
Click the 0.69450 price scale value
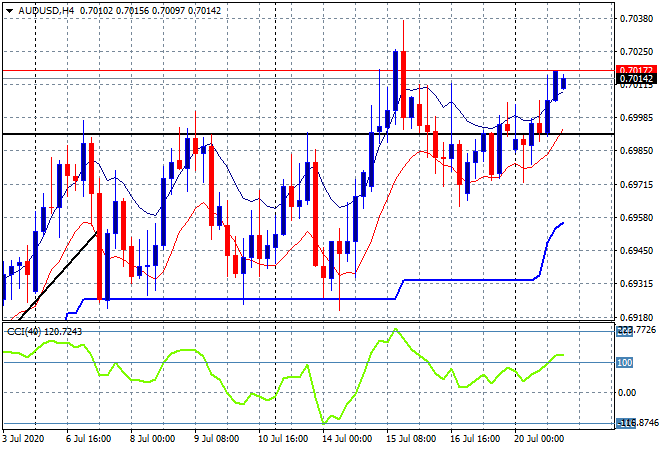636,250
